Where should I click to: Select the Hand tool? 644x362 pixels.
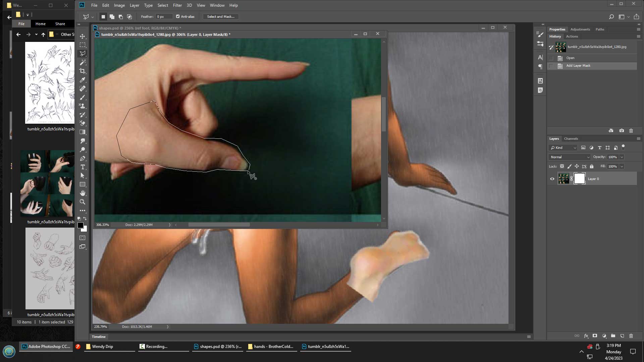pyautogui.click(x=83, y=193)
